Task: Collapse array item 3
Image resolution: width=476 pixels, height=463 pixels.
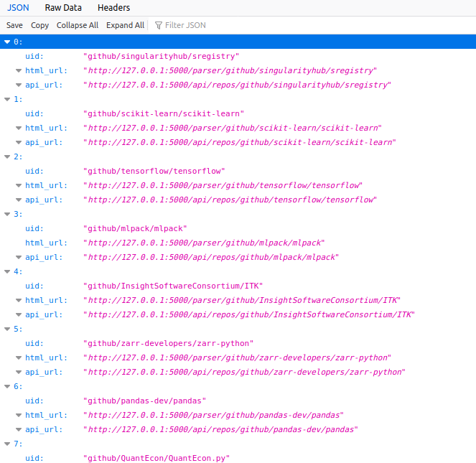Action: (7, 214)
